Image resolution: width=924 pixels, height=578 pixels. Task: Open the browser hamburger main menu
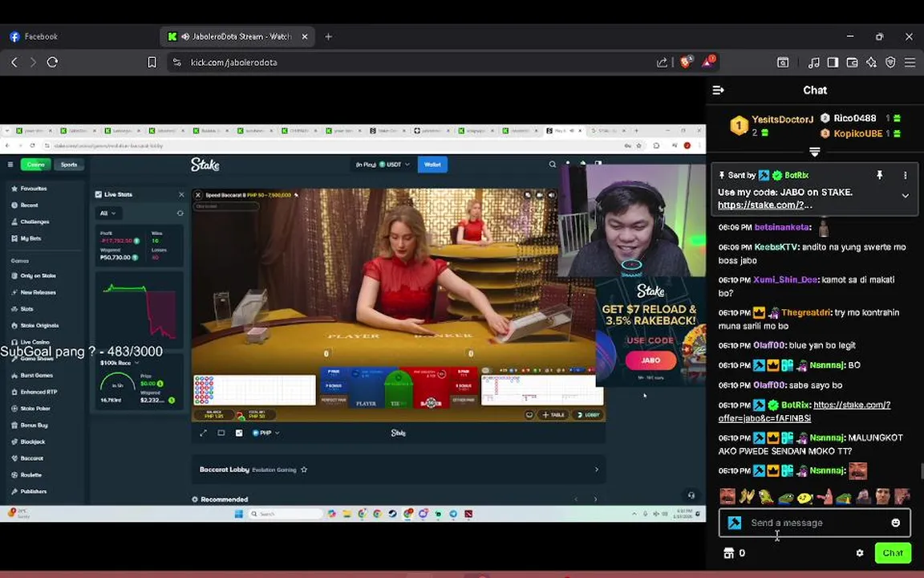point(910,62)
